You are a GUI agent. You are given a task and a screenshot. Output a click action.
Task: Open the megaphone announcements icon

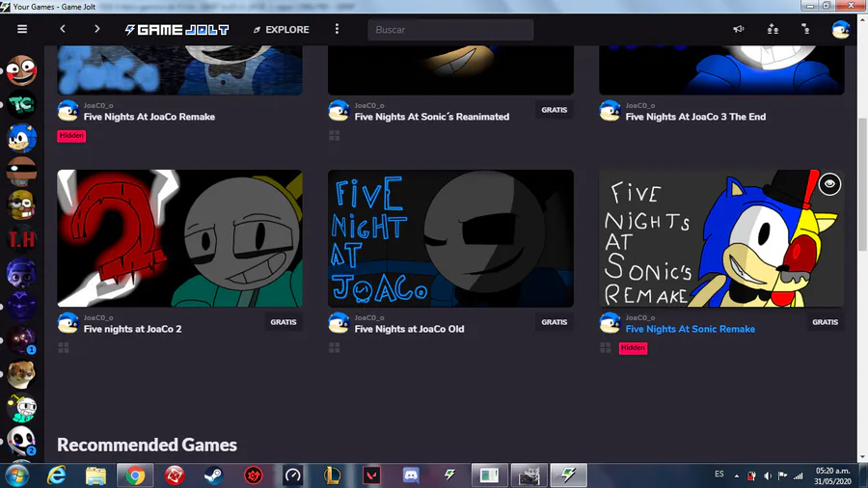[x=739, y=29]
